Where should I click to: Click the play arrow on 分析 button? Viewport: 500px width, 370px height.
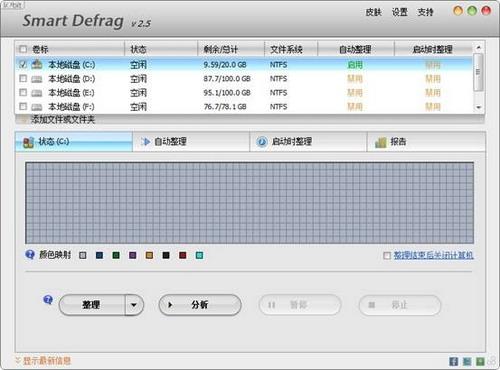170,305
